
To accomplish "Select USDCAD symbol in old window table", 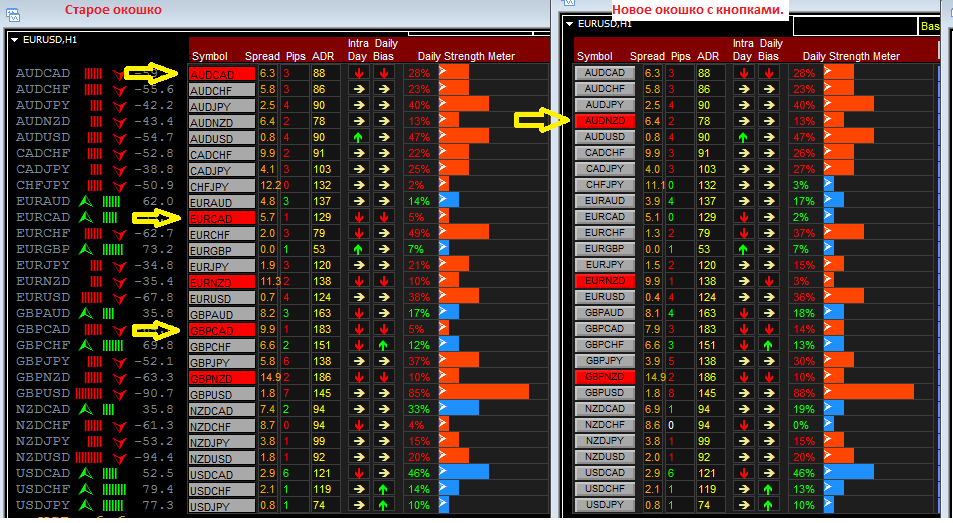I will point(222,474).
